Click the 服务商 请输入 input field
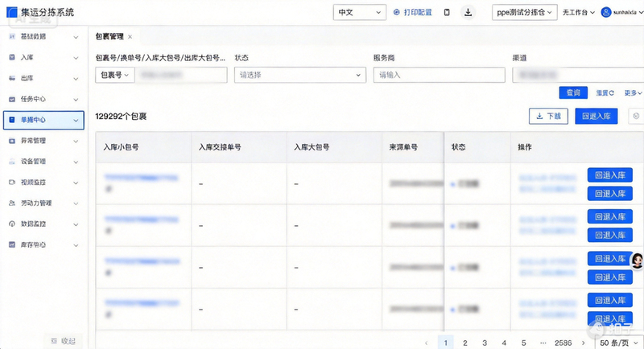 click(x=439, y=75)
